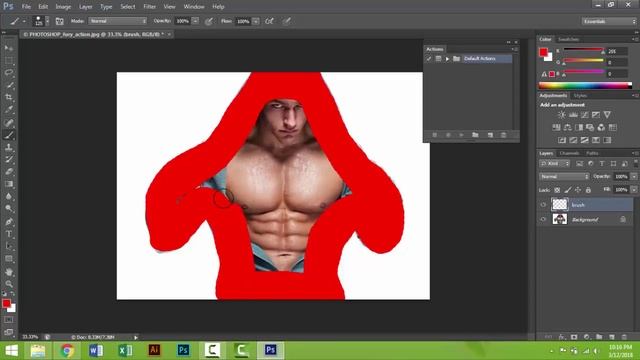640x360 pixels.
Task: Select the Rectangular Marquee tool
Action: tap(9, 61)
